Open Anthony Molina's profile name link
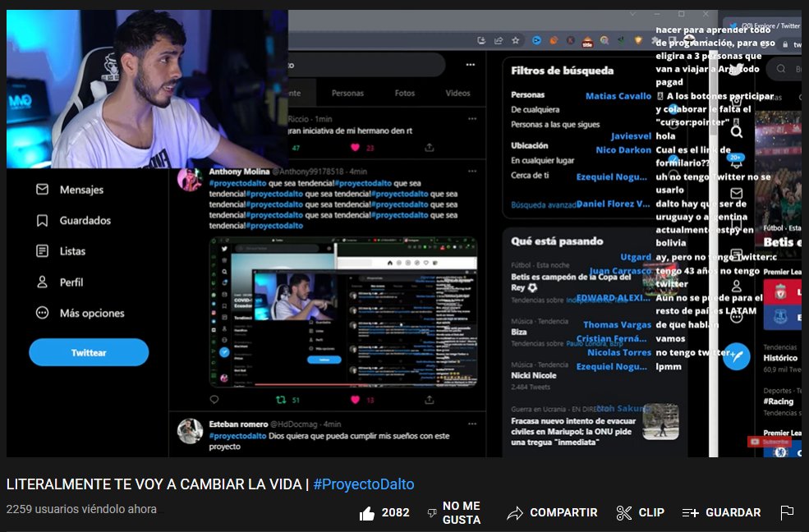Screen dimensions: 809x532 pyautogui.click(x=239, y=171)
